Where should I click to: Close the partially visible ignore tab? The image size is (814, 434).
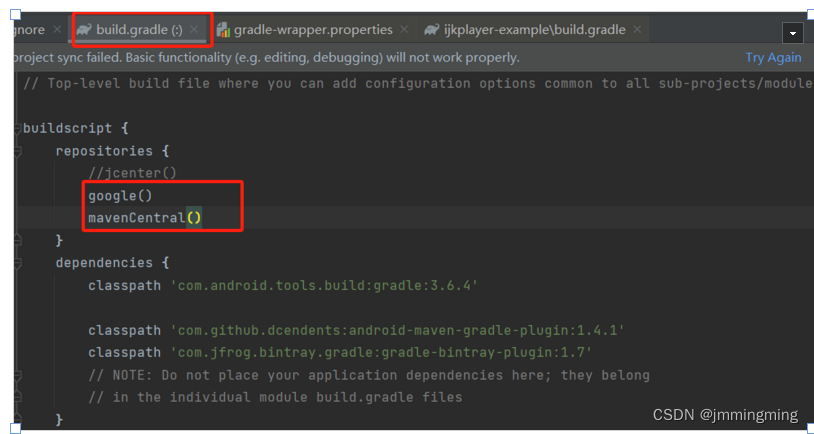coord(57,30)
